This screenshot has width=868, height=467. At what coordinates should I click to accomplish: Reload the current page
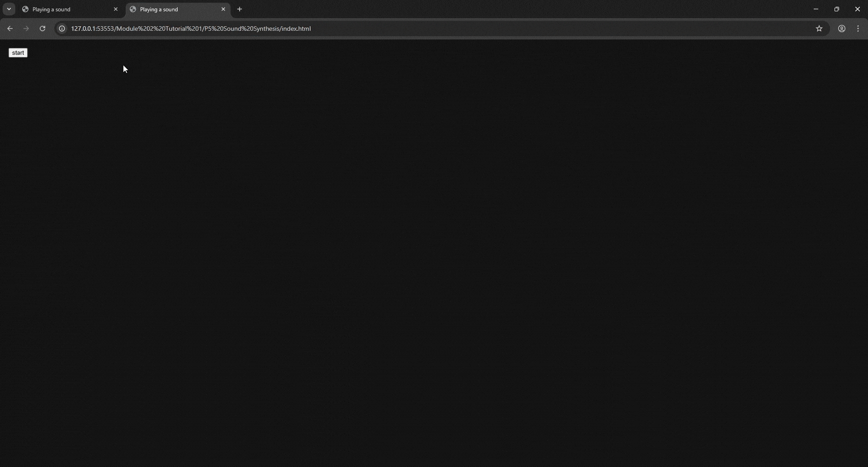[x=42, y=28]
